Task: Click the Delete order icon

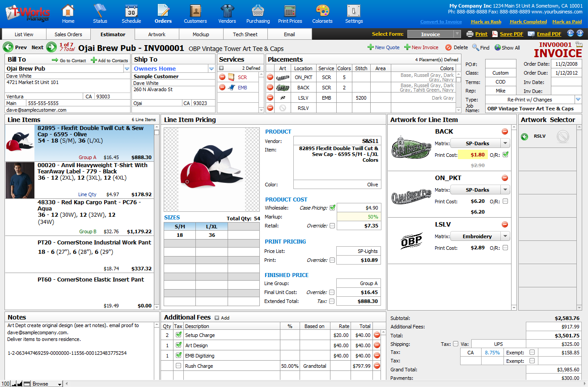Action: coord(448,47)
